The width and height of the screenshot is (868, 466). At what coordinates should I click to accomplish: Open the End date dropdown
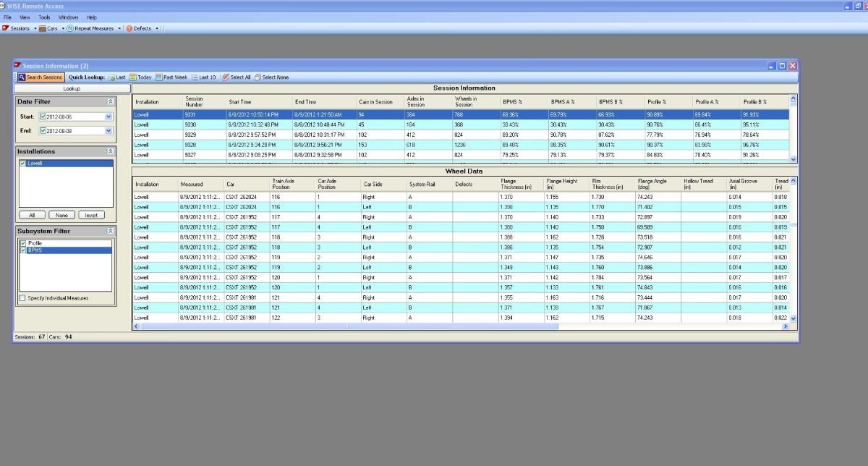(x=109, y=130)
